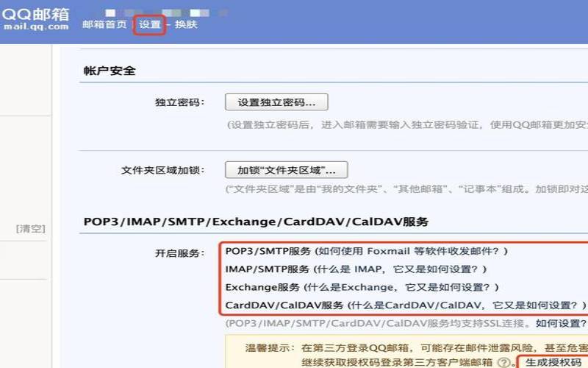Click the 加锁"文件夹区域" button
588x368 pixels.
[x=286, y=170]
